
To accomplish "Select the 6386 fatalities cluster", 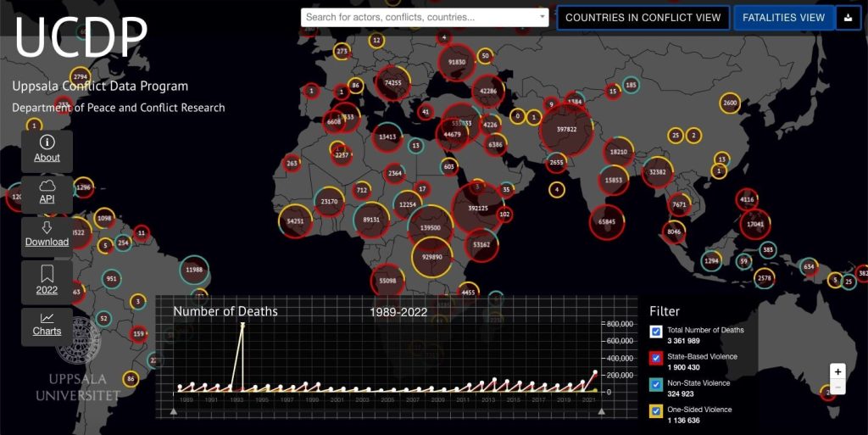I will point(495,144).
